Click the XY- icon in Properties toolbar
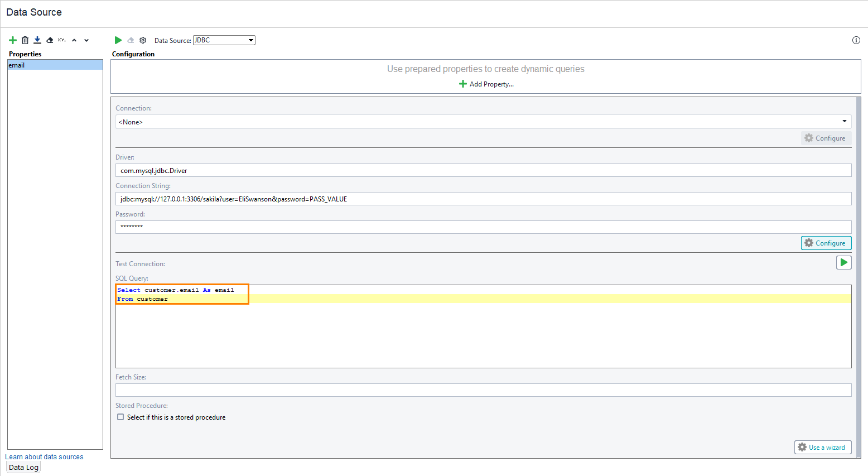Image resolution: width=868 pixels, height=476 pixels. tap(61, 40)
